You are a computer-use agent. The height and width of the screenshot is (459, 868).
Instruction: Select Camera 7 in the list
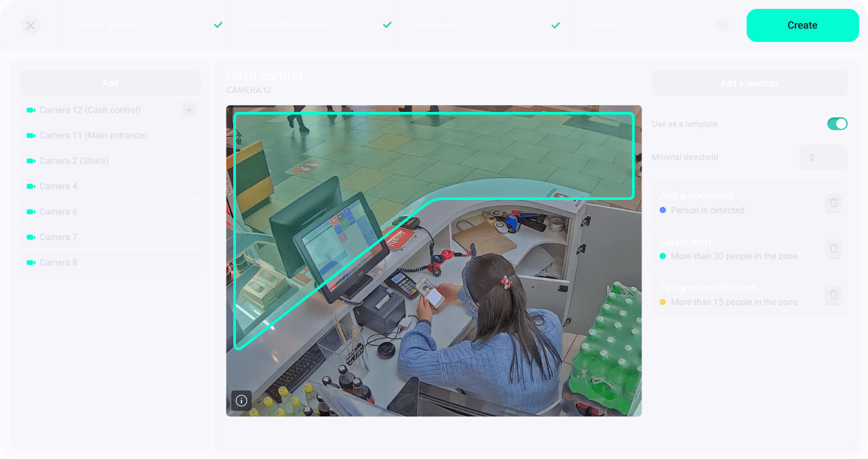tap(111, 237)
